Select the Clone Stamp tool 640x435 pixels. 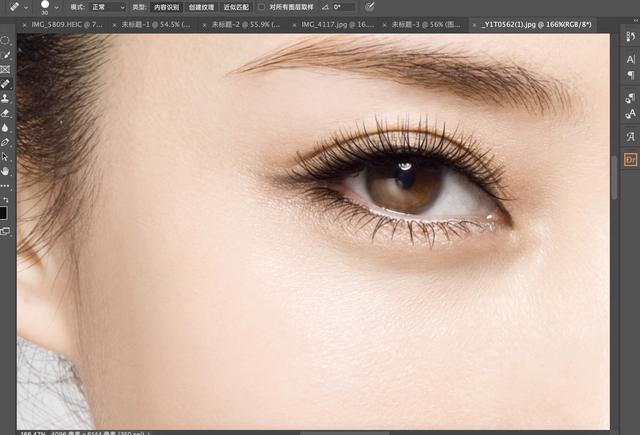[x=5, y=98]
